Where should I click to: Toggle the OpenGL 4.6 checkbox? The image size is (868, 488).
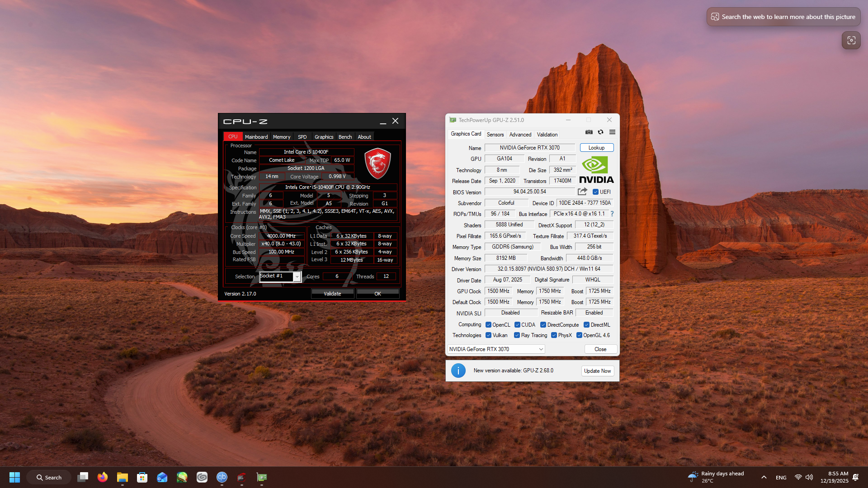pyautogui.click(x=579, y=335)
